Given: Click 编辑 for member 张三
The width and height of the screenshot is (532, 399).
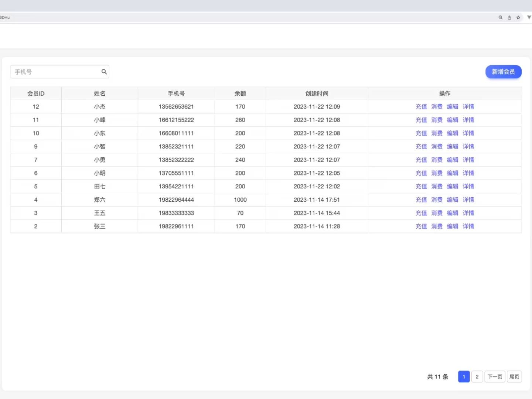Looking at the screenshot, I should 453,226.
